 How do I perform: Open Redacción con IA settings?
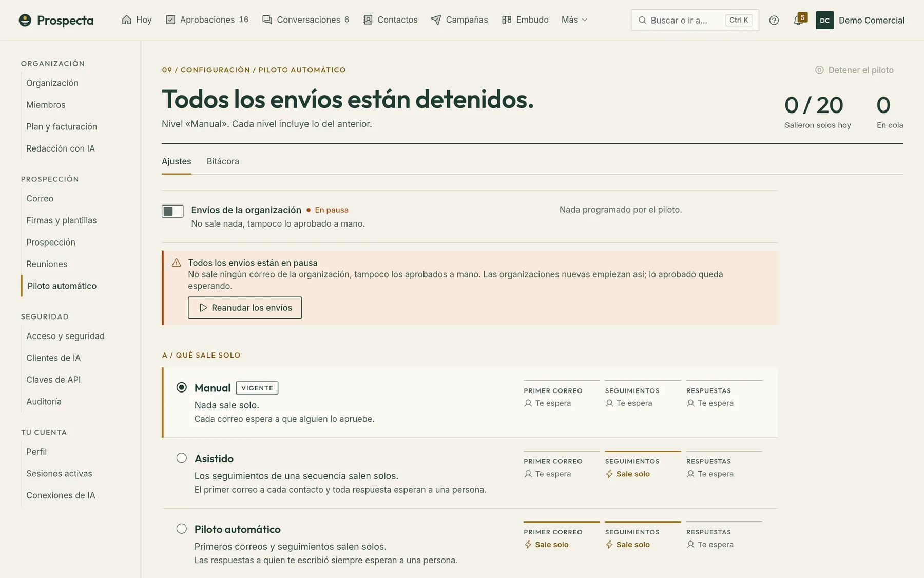[x=61, y=148]
